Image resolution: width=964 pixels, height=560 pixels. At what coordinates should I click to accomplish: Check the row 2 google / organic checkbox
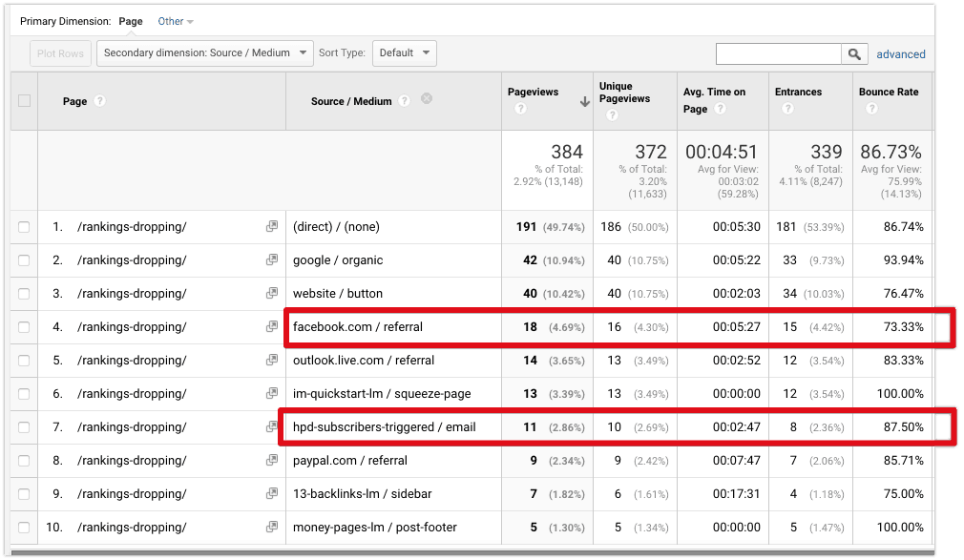(24, 260)
